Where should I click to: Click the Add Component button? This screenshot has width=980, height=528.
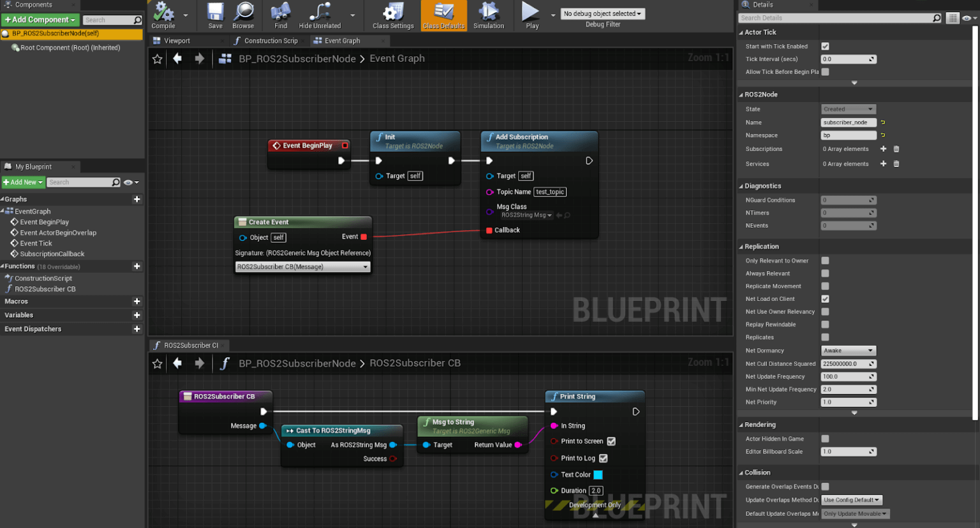pyautogui.click(x=40, y=19)
